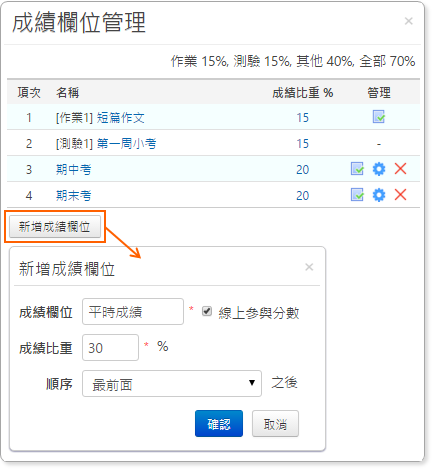Confirm with the 確認 button
The height and width of the screenshot is (469, 432).
(219, 423)
